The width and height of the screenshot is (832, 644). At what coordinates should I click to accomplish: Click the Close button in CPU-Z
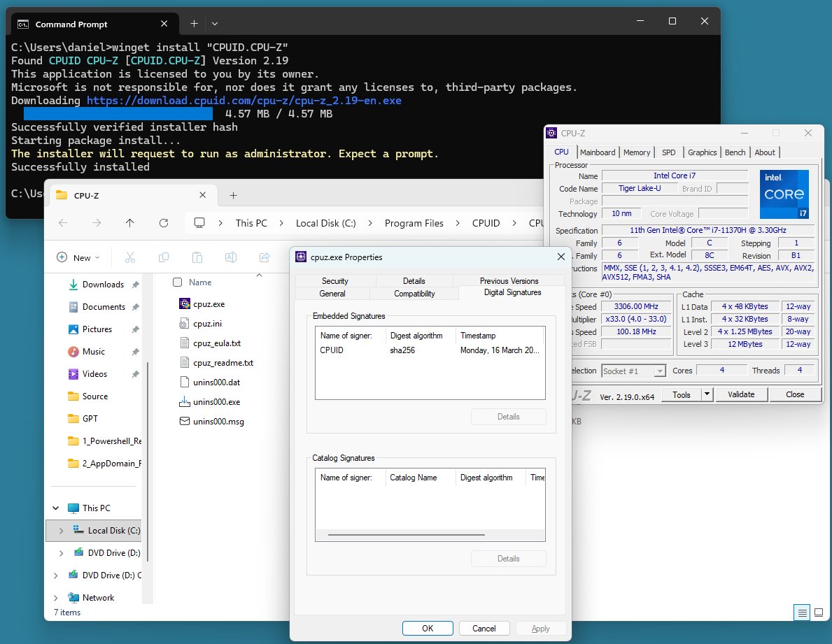coord(795,394)
